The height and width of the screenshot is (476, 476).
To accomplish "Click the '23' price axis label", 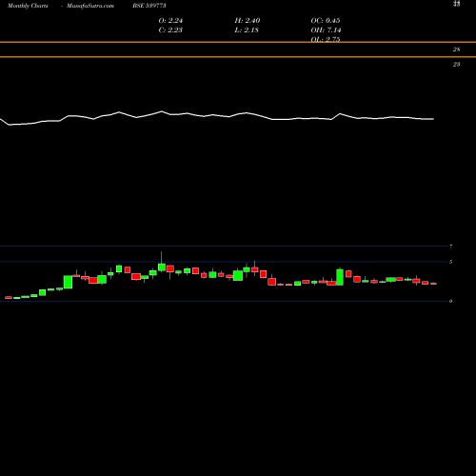I will coord(456,65).
